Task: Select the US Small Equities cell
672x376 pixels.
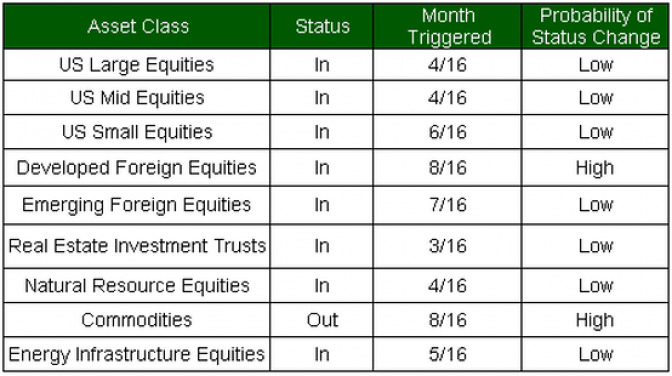Action: (x=137, y=132)
